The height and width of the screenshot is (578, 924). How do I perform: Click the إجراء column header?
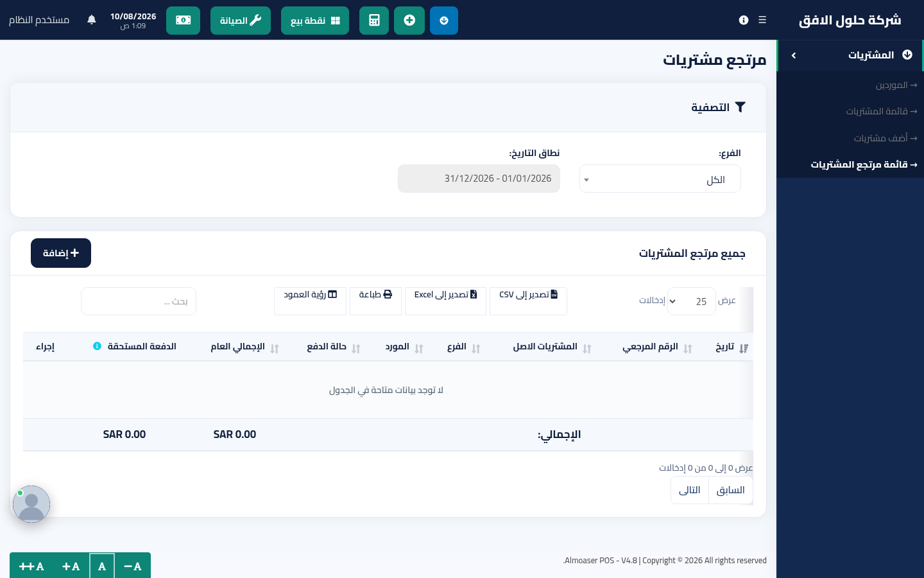tap(45, 347)
